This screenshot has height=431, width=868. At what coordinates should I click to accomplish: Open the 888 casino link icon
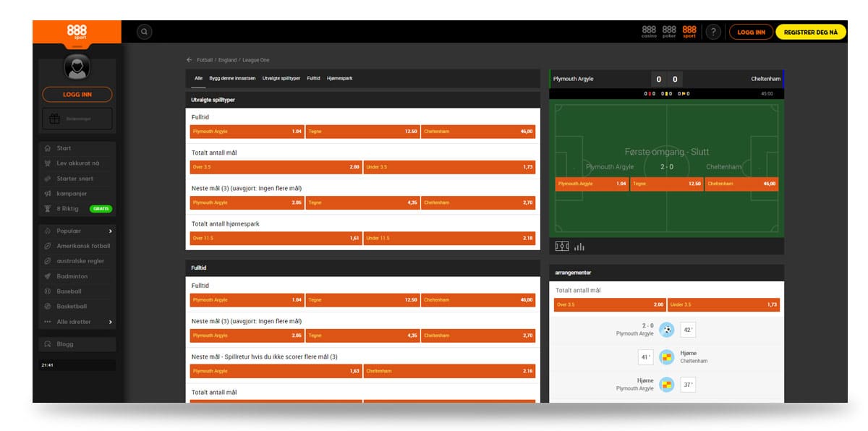[649, 32]
